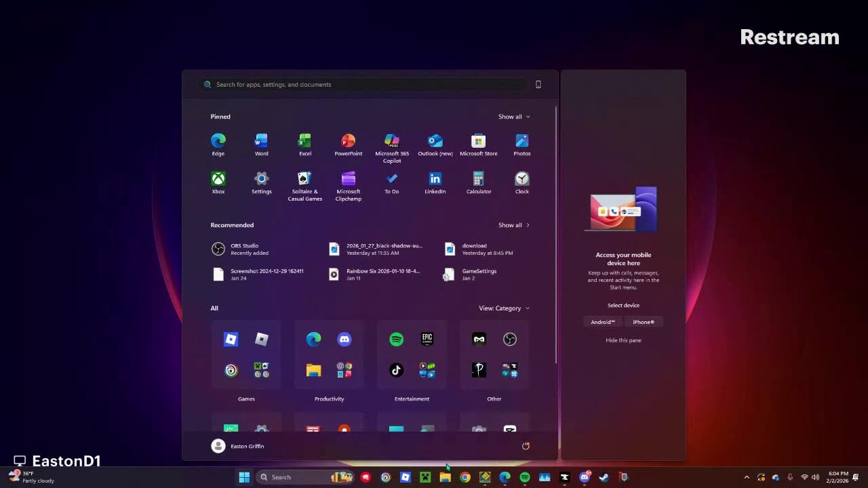Launch Word from pinned apps

(x=261, y=144)
